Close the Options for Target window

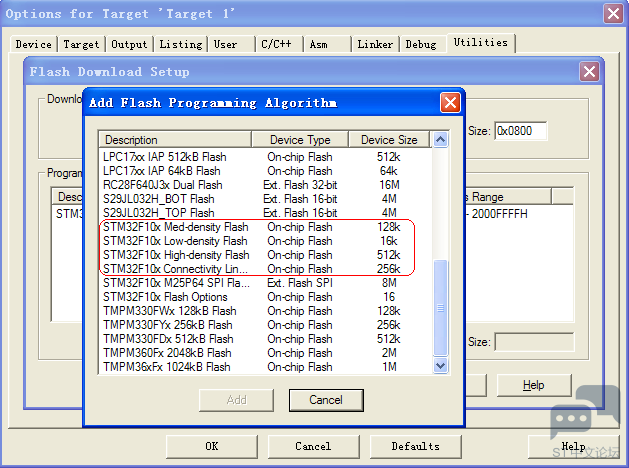point(613,14)
